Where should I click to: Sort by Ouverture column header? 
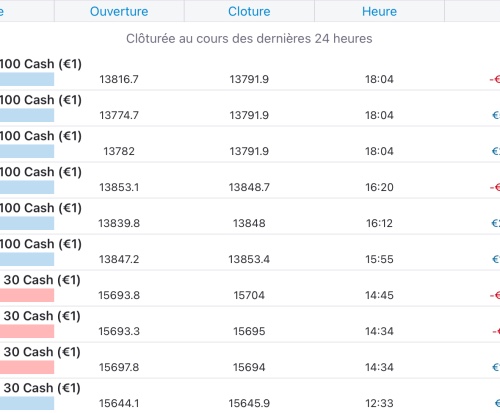(119, 11)
